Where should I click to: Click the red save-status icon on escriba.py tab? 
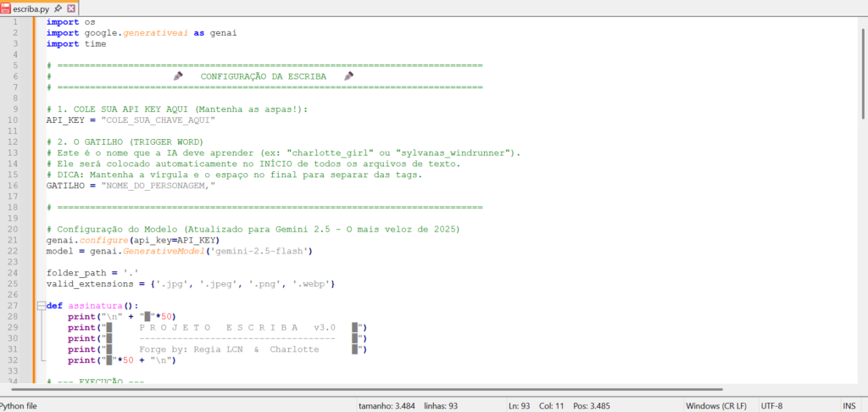[7, 8]
